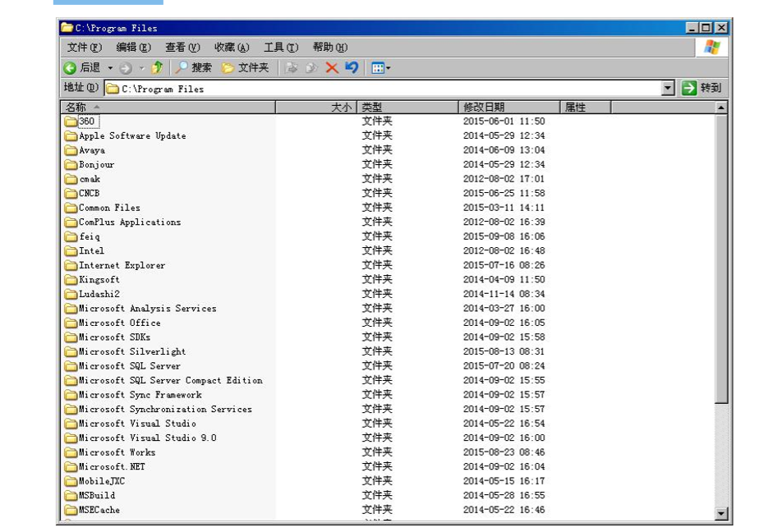
Task: Click the folder icon in the title bar
Action: point(67,27)
